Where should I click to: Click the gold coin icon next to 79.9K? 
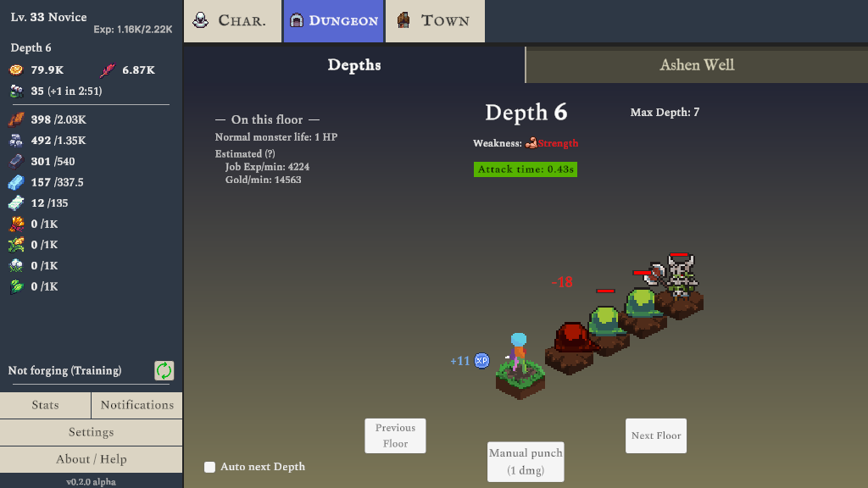point(16,69)
